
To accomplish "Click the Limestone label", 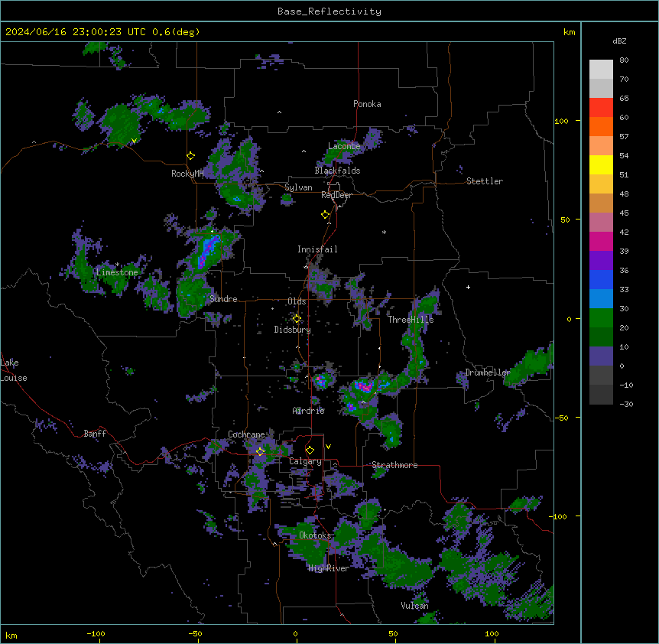I will tap(117, 272).
